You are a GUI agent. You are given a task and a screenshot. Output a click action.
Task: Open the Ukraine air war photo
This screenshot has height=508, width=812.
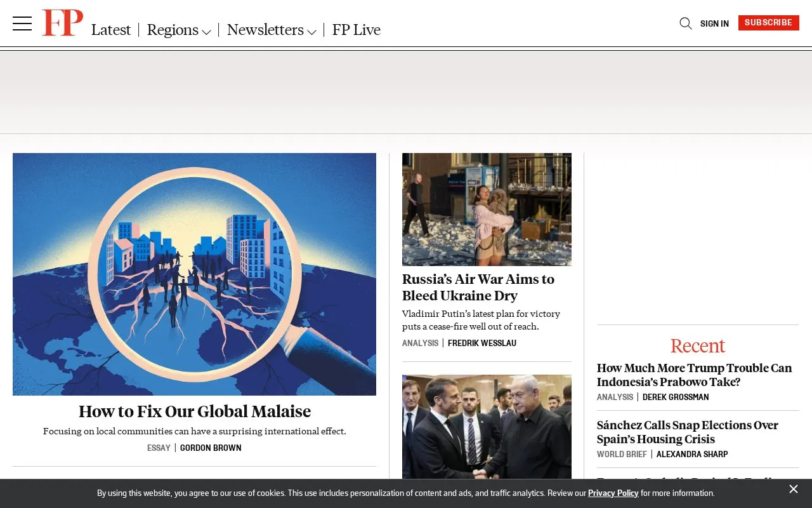487,209
